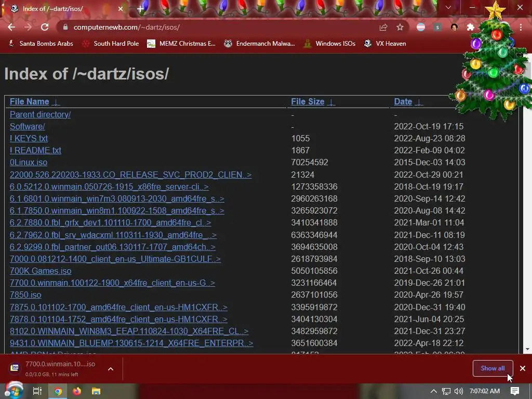Open File Explorer from the taskbar

(x=96, y=391)
